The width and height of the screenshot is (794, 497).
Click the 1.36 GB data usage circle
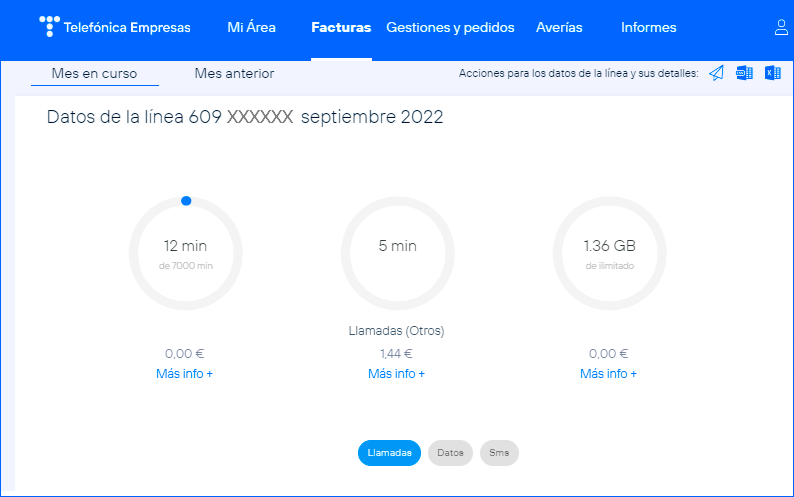click(x=609, y=254)
